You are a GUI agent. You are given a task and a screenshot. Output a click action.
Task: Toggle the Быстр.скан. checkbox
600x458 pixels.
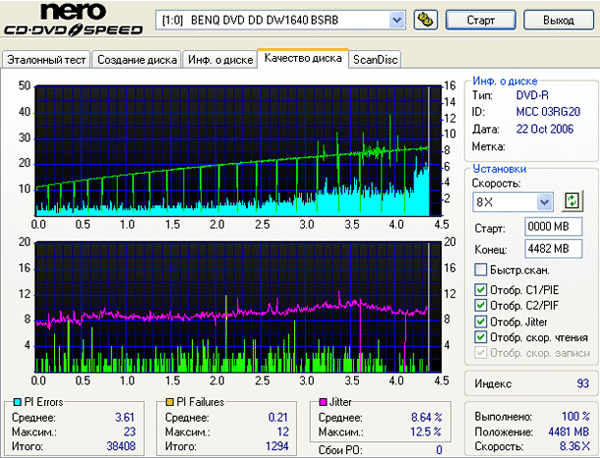(x=481, y=270)
